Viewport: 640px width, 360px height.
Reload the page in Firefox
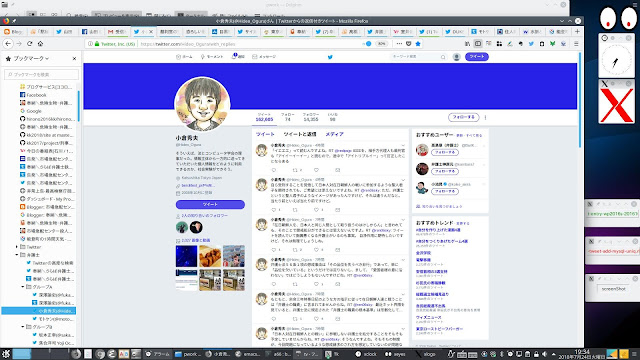click(29, 44)
